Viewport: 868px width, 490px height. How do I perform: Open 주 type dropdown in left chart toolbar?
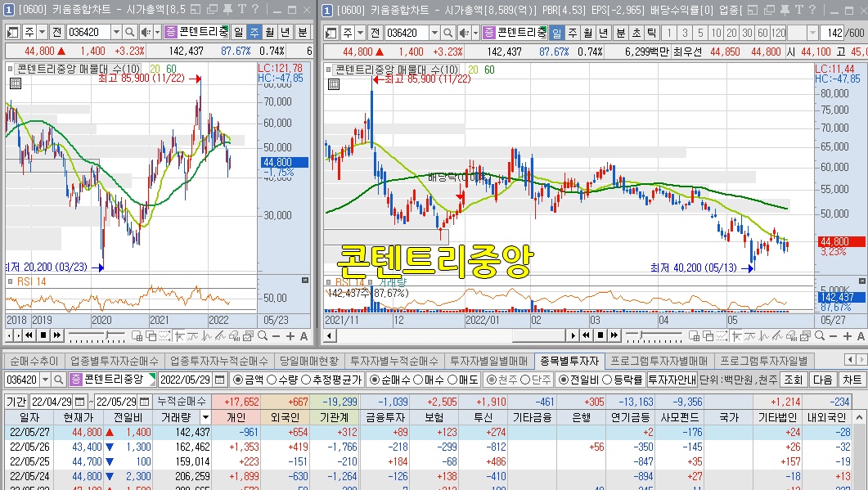(x=42, y=32)
